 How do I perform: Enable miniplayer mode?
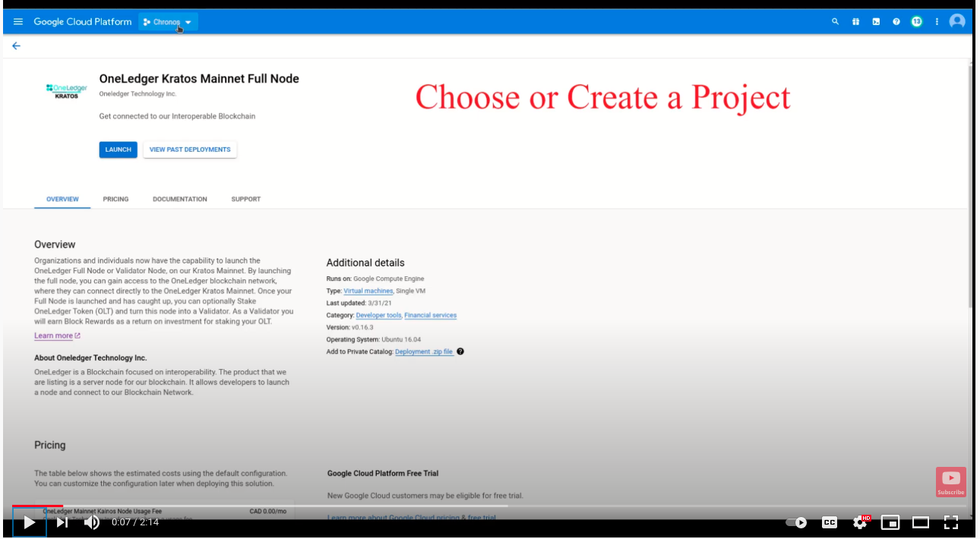(890, 522)
